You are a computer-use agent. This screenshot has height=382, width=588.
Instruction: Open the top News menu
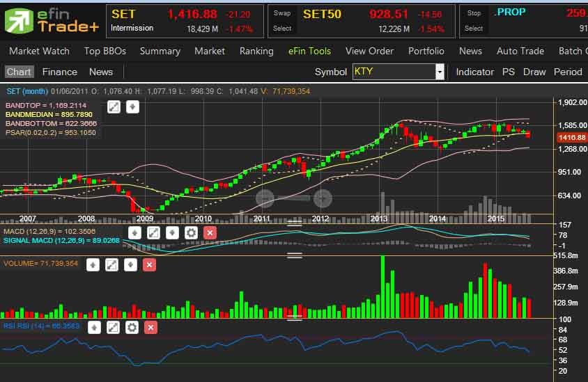pyautogui.click(x=471, y=51)
